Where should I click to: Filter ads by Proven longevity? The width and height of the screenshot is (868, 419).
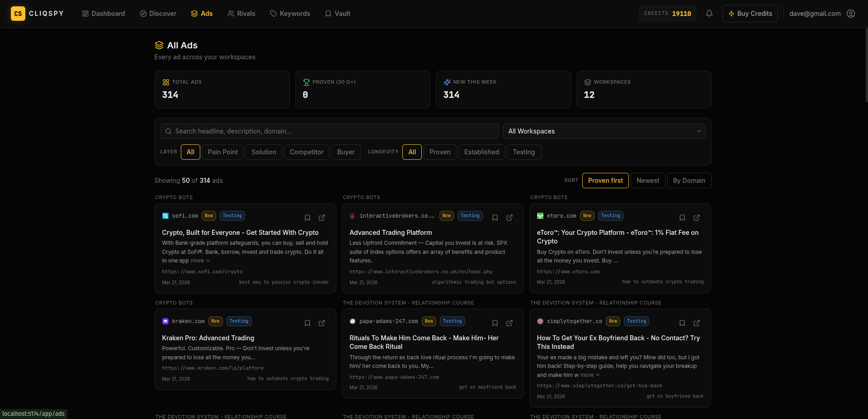point(439,152)
